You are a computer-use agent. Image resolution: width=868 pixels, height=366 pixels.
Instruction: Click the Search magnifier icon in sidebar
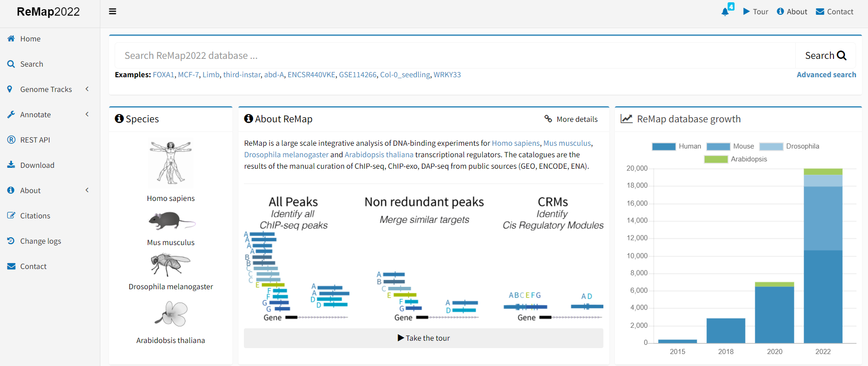(11, 64)
